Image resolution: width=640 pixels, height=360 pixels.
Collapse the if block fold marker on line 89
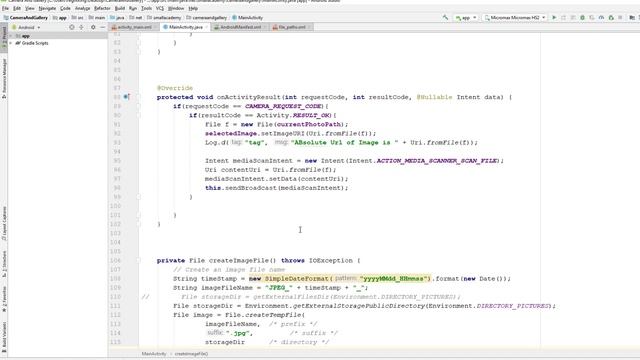139,106
